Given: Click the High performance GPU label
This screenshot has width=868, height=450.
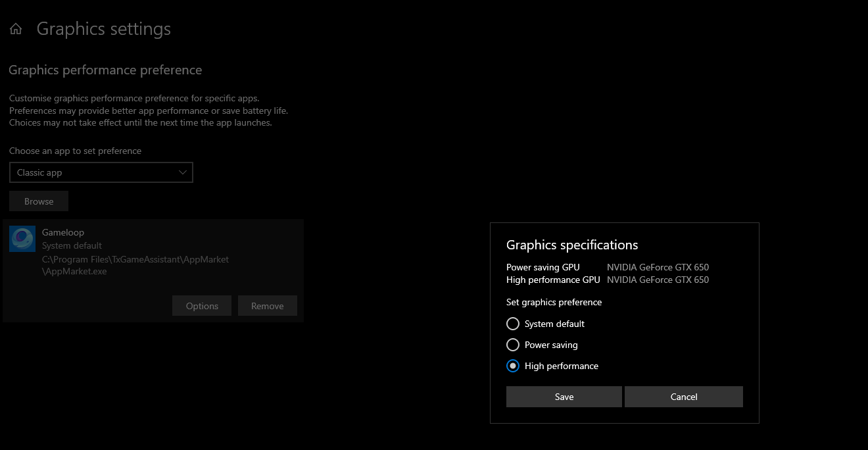Looking at the screenshot, I should [553, 280].
